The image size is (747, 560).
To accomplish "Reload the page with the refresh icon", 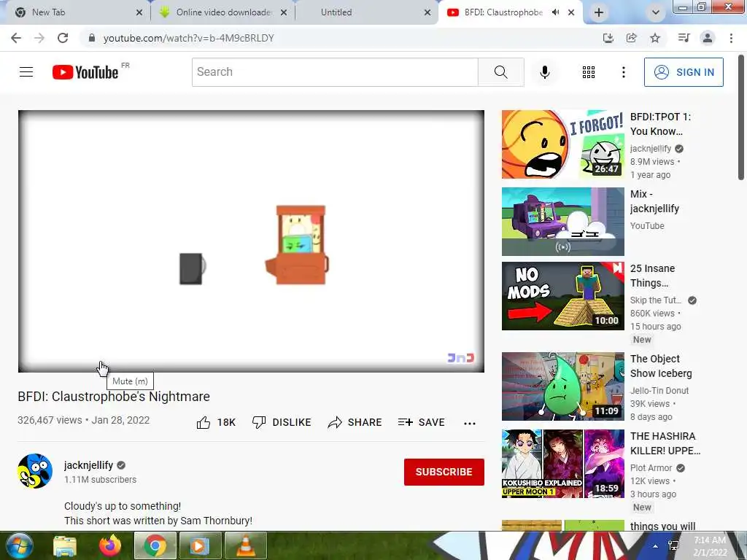I will click(63, 38).
